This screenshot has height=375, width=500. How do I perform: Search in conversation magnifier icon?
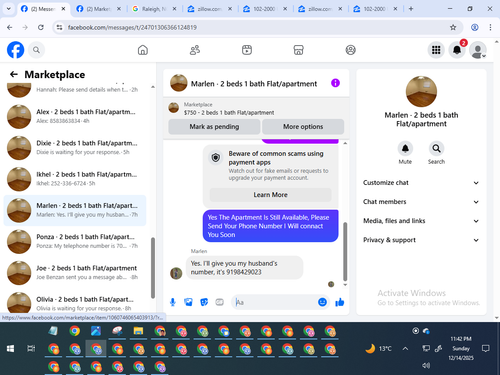pyautogui.click(x=436, y=148)
